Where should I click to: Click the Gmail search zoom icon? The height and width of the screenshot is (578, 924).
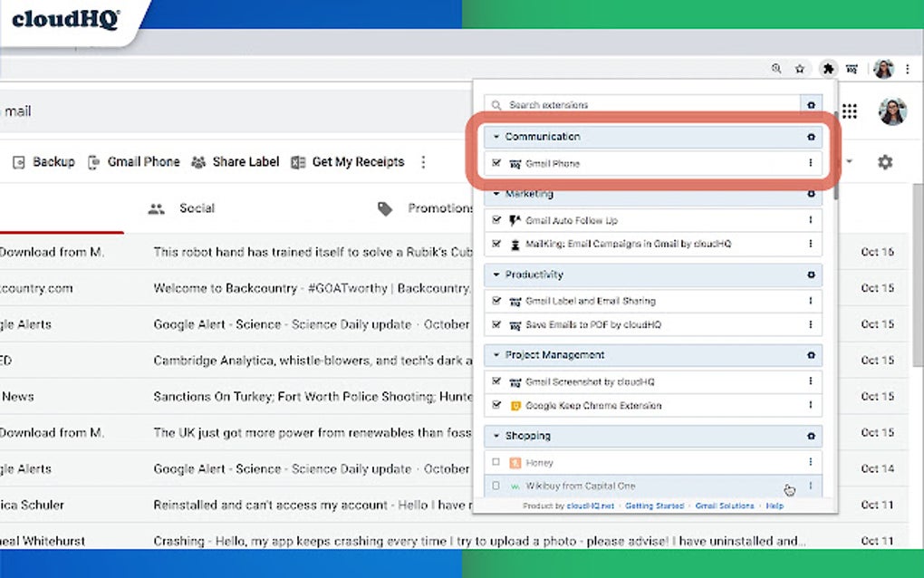click(x=776, y=68)
